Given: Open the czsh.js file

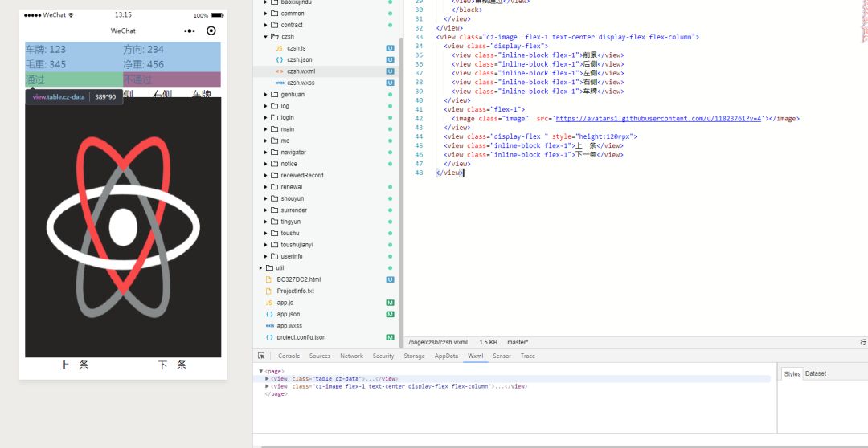Looking at the screenshot, I should tap(294, 48).
